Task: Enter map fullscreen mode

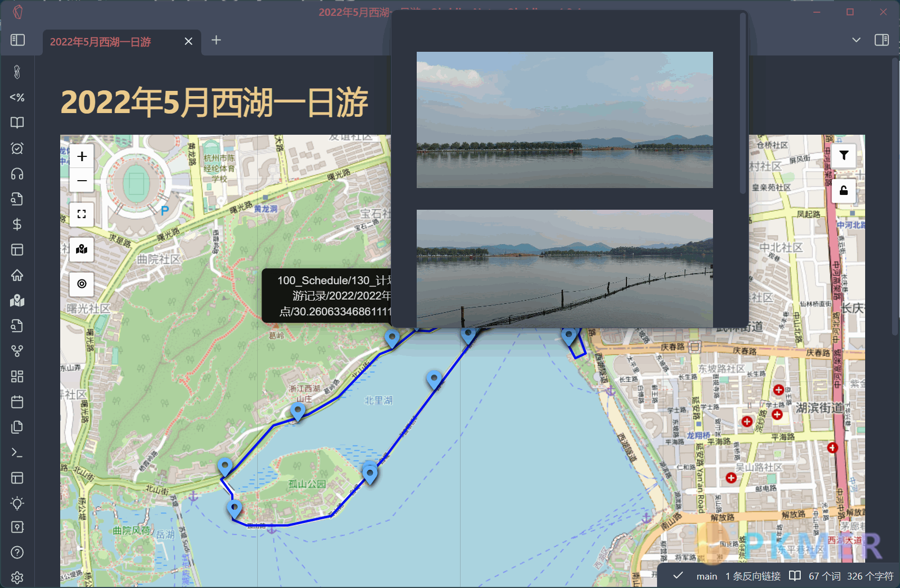Action: point(82,214)
